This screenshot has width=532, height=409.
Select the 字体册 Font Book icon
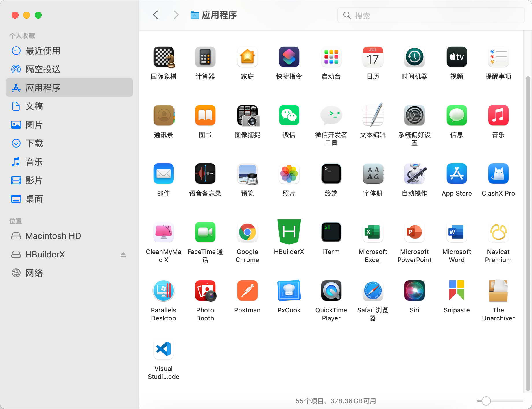(x=373, y=174)
